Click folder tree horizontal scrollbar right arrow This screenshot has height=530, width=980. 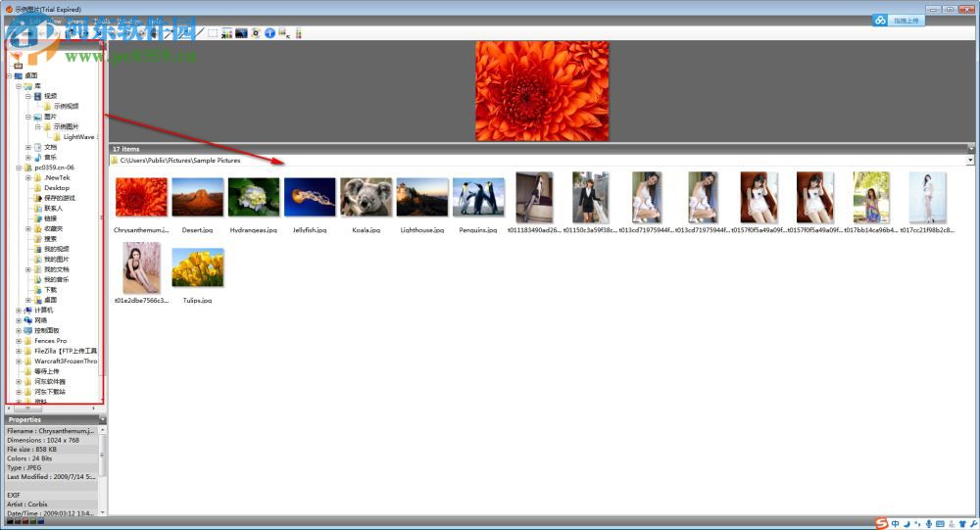(94, 409)
